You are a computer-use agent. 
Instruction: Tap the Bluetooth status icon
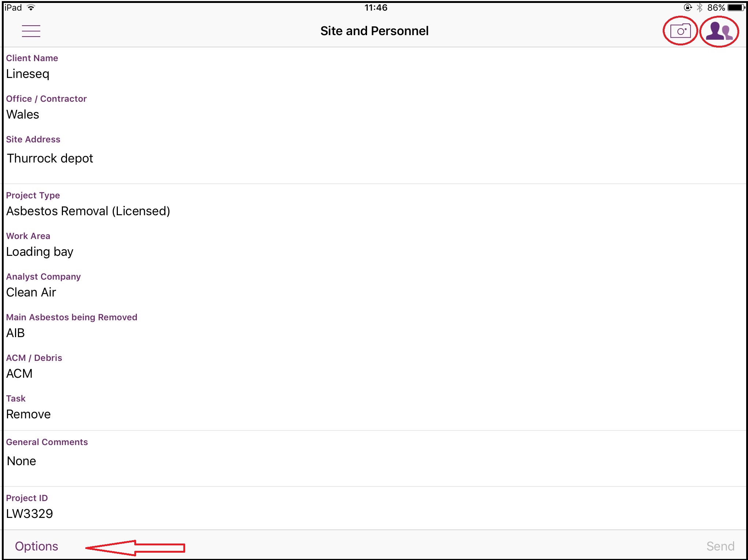tap(699, 7)
